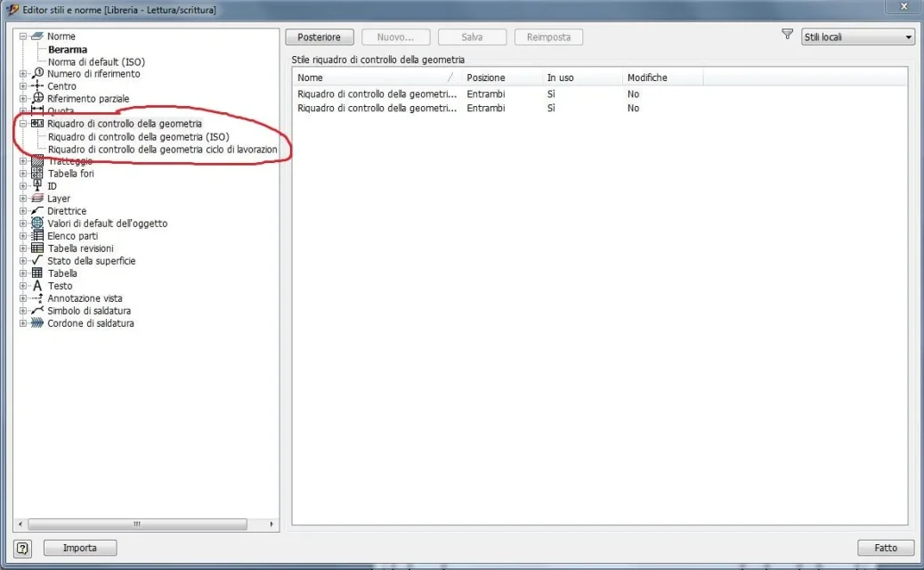Expand the Layer tree node
This screenshot has height=570, width=924.
[23, 199]
